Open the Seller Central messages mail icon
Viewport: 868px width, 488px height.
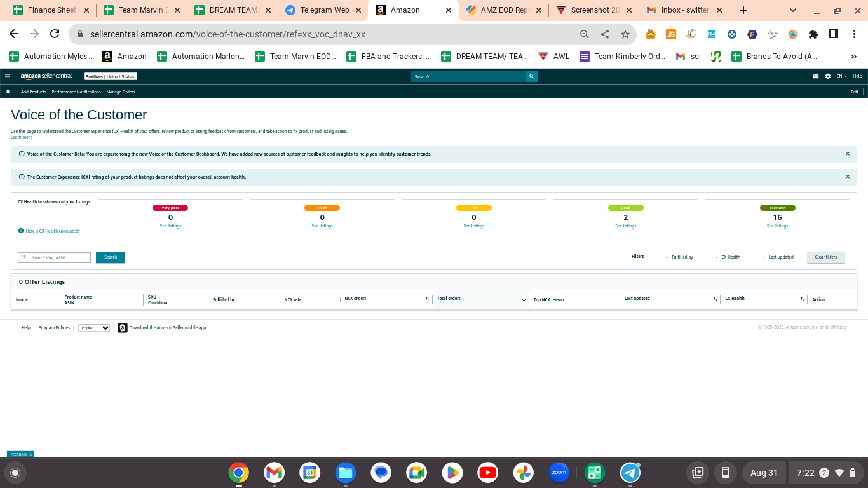point(816,76)
